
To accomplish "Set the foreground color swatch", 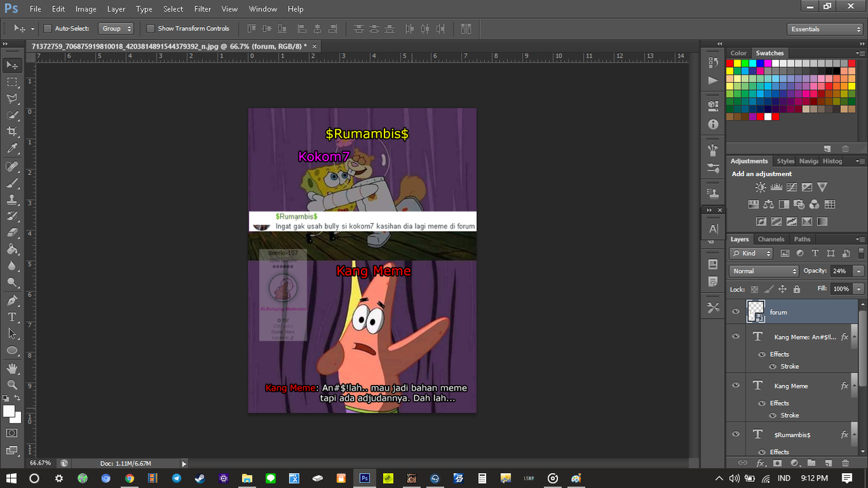I will click(x=9, y=411).
